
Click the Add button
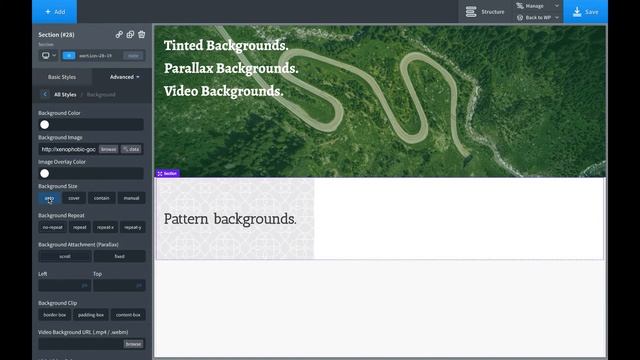point(54,12)
